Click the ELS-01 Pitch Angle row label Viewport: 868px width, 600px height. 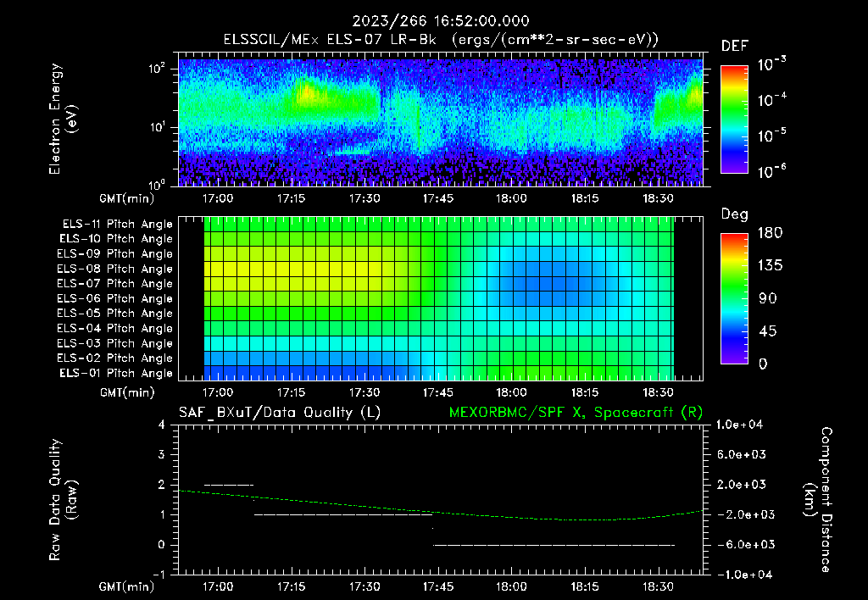[116, 373]
